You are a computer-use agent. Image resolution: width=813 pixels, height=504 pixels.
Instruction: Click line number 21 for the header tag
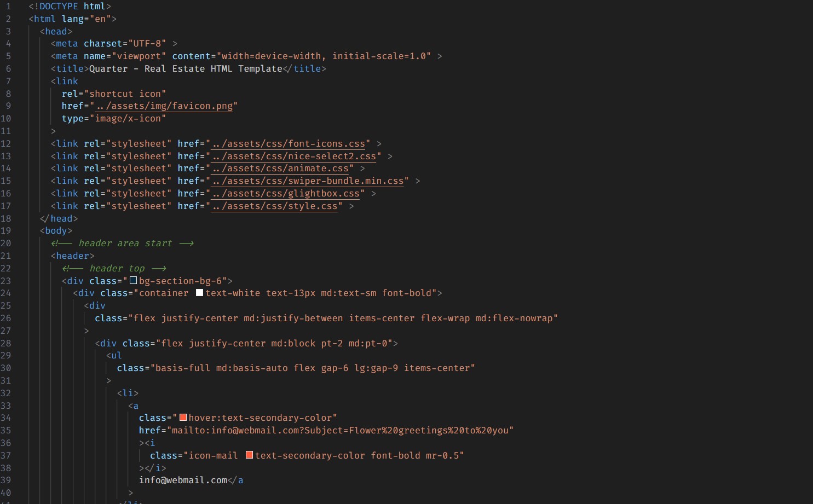tap(6, 256)
